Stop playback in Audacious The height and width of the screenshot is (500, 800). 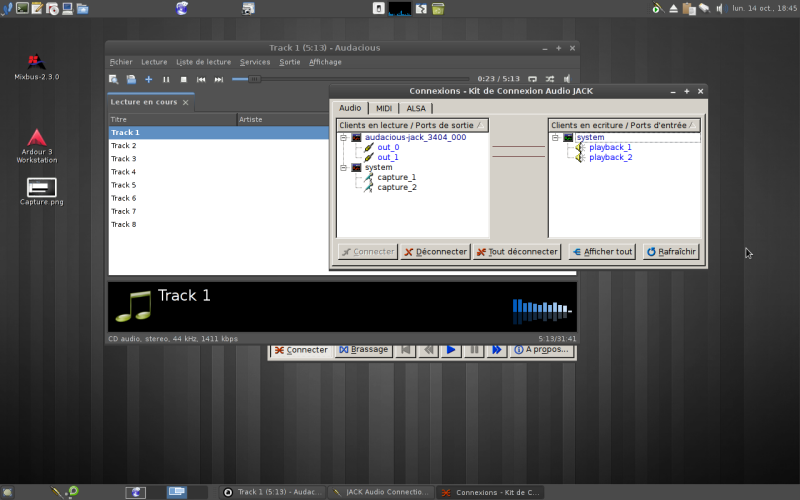tap(184, 79)
